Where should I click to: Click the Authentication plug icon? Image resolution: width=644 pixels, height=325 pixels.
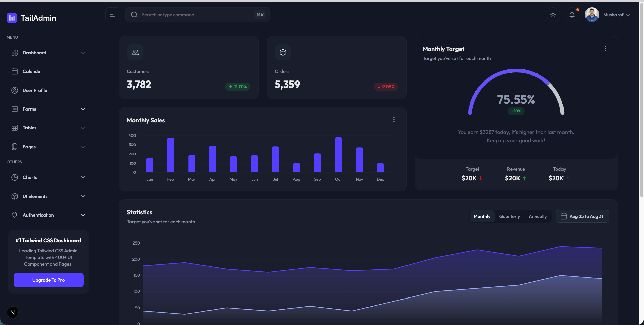15,215
